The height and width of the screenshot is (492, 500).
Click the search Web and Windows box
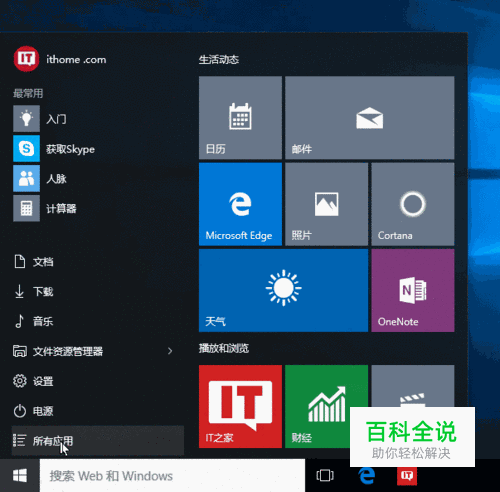pos(172,476)
